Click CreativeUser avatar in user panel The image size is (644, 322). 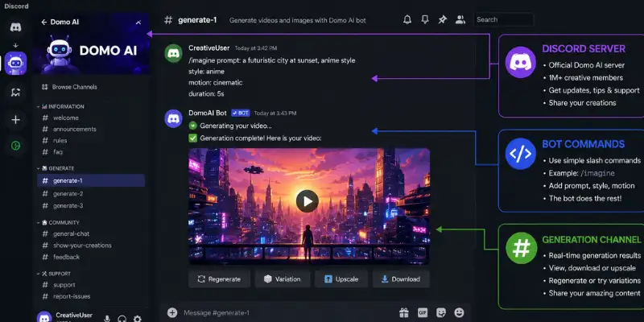44,317
